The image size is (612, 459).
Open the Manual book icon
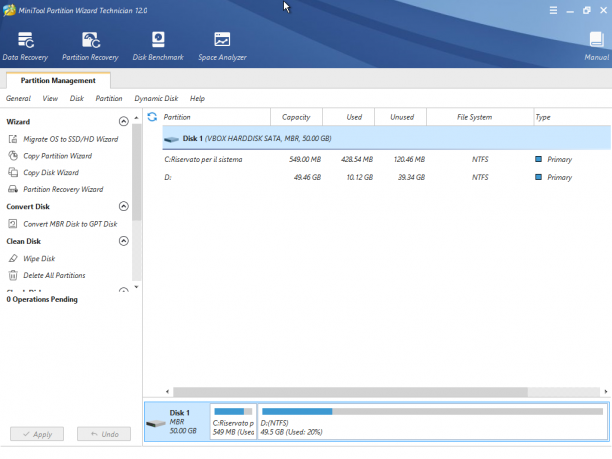[x=596, y=40]
